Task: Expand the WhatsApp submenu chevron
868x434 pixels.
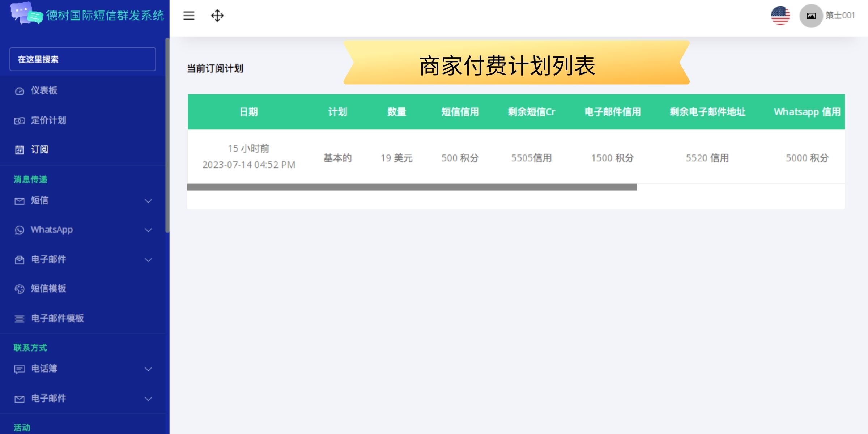Action: pos(148,230)
